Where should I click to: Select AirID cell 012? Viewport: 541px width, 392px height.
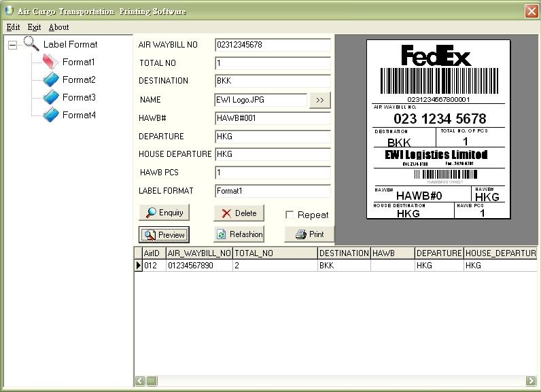coord(154,266)
